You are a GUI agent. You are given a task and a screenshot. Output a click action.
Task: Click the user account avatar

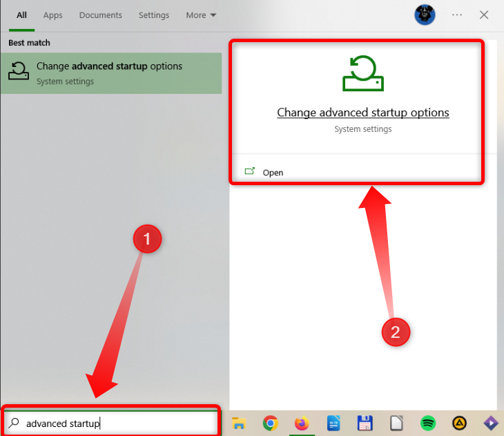coord(425,15)
